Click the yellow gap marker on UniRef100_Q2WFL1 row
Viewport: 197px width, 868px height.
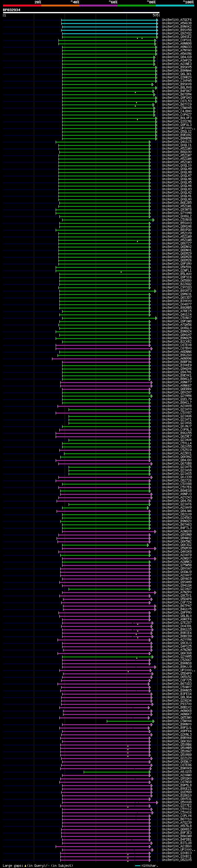(x=121, y=272)
